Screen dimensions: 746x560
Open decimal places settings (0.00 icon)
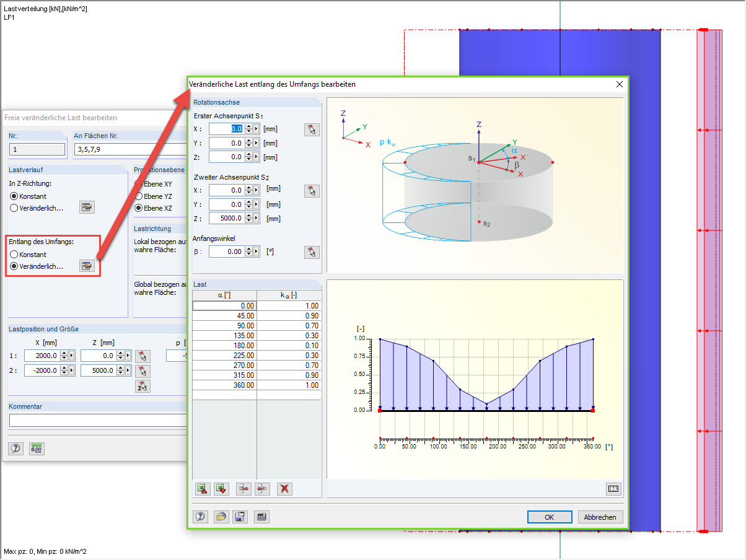35,448
